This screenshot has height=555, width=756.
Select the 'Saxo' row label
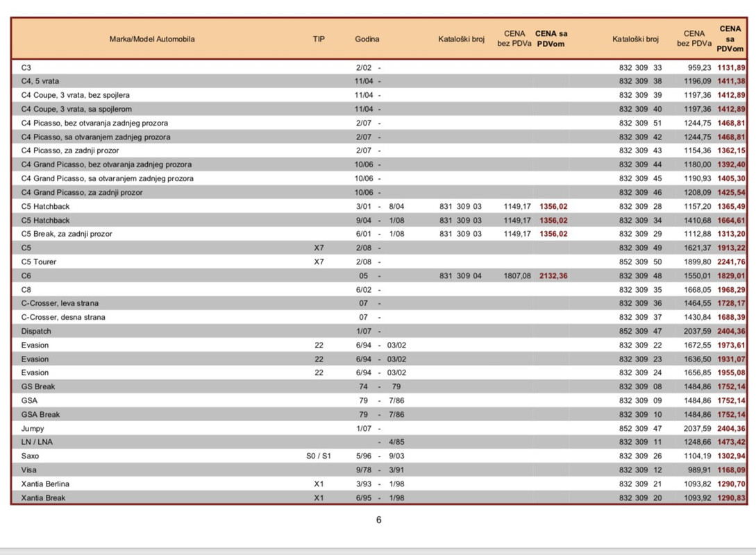pos(30,456)
